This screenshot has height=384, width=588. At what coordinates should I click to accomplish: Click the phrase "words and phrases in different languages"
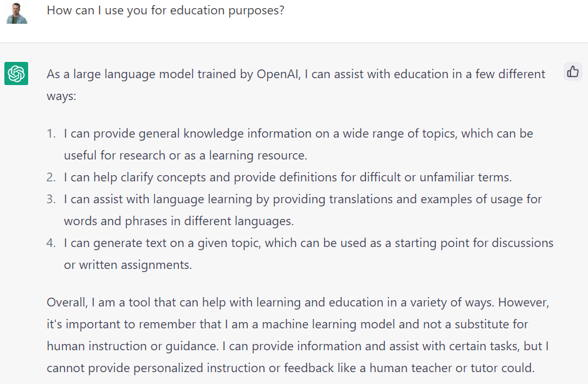click(178, 221)
